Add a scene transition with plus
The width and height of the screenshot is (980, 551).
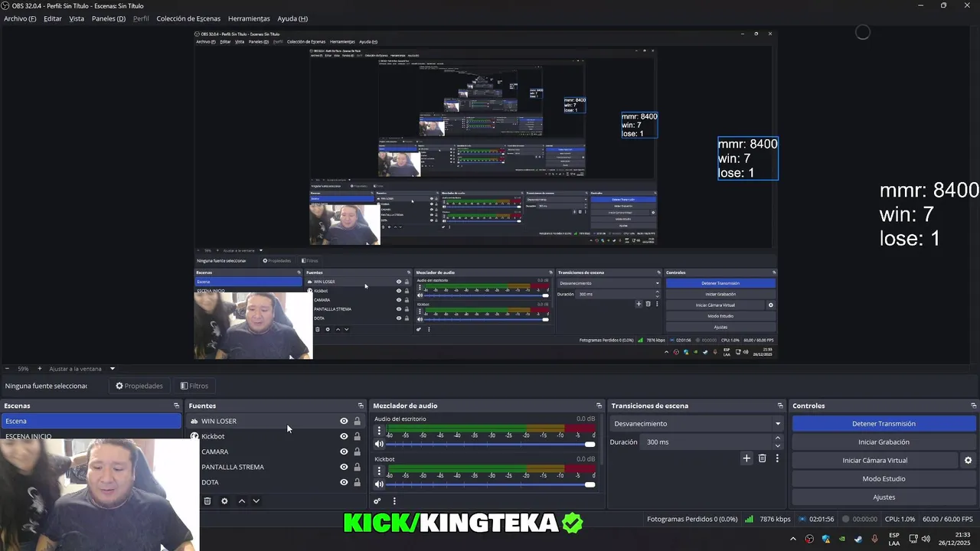tap(746, 458)
